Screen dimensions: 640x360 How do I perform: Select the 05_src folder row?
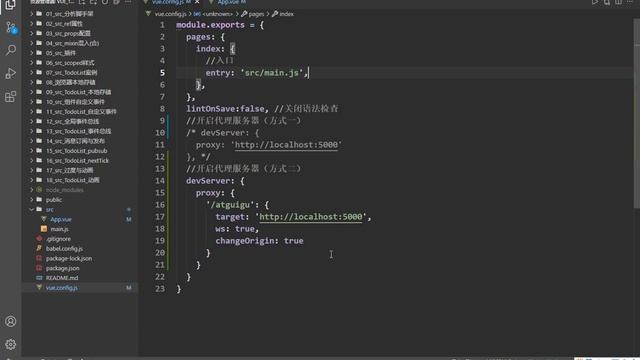point(80,53)
